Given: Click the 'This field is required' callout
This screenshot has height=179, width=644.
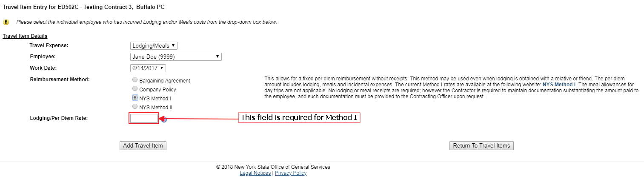Looking at the screenshot, I should 299,117.
